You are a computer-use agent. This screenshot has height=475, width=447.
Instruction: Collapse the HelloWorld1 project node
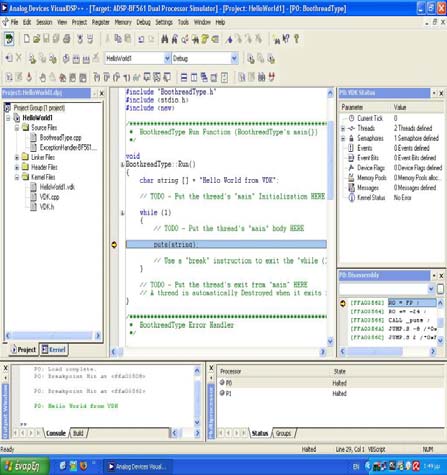click(x=8, y=118)
